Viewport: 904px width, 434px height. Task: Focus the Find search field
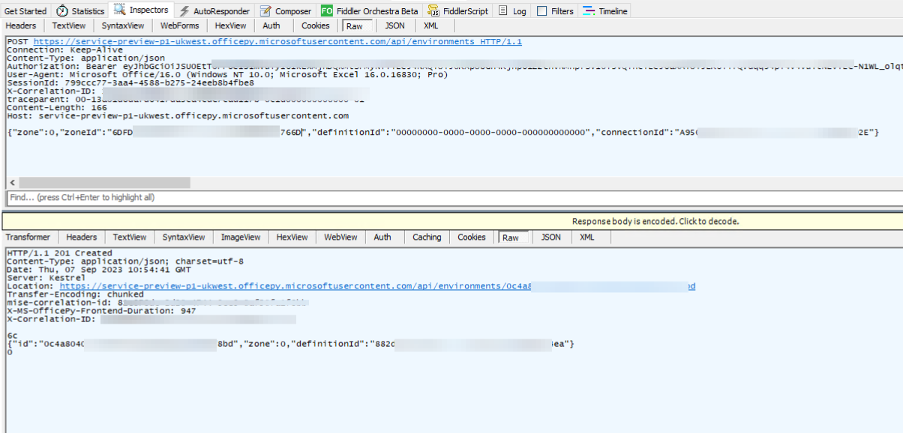click(454, 198)
